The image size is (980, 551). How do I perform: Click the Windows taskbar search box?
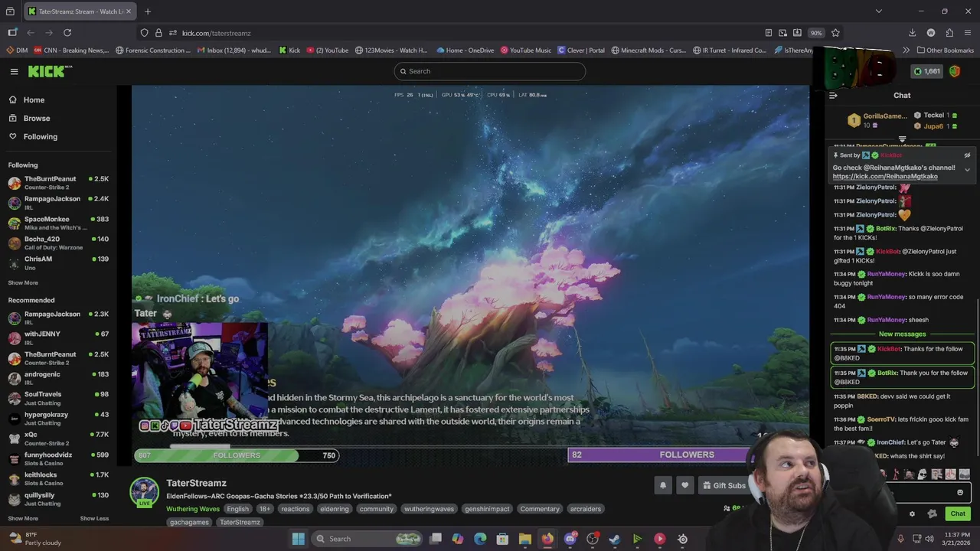367,539
